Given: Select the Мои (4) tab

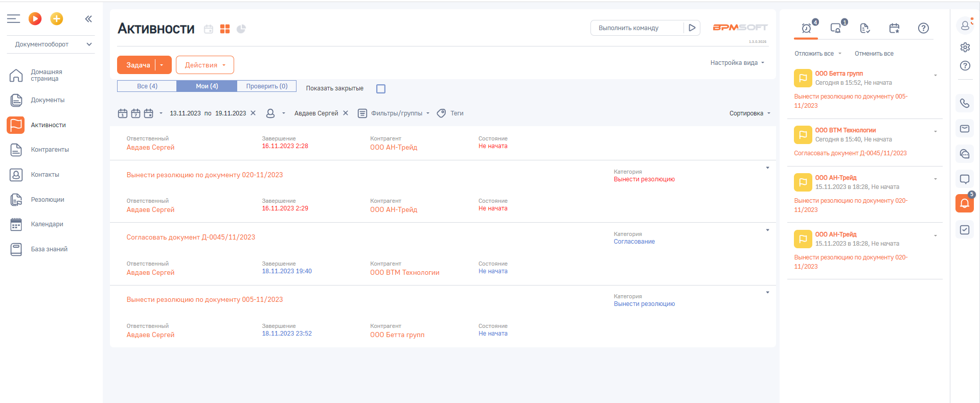Looking at the screenshot, I should click(x=207, y=86).
